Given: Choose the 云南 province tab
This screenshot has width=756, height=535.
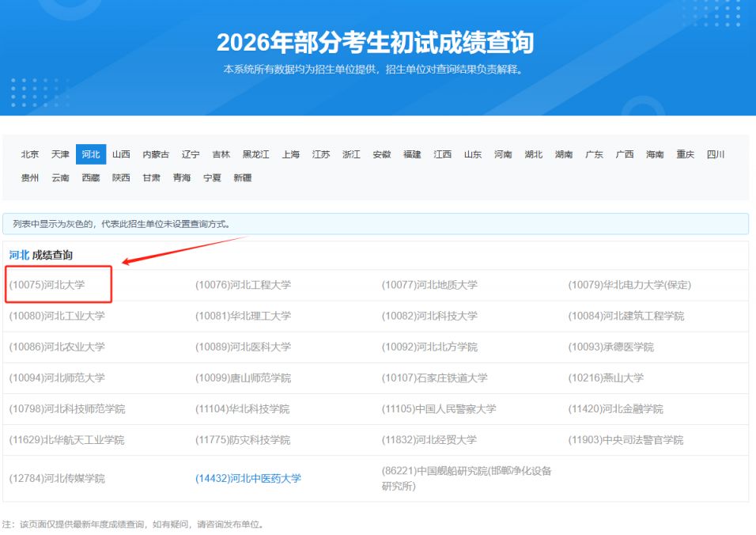Looking at the screenshot, I should [60, 177].
